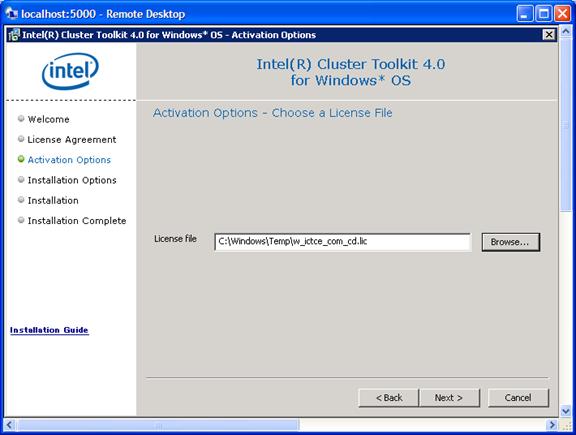
Task: Click the horizontal scrollbar left arrow
Action: point(10,425)
